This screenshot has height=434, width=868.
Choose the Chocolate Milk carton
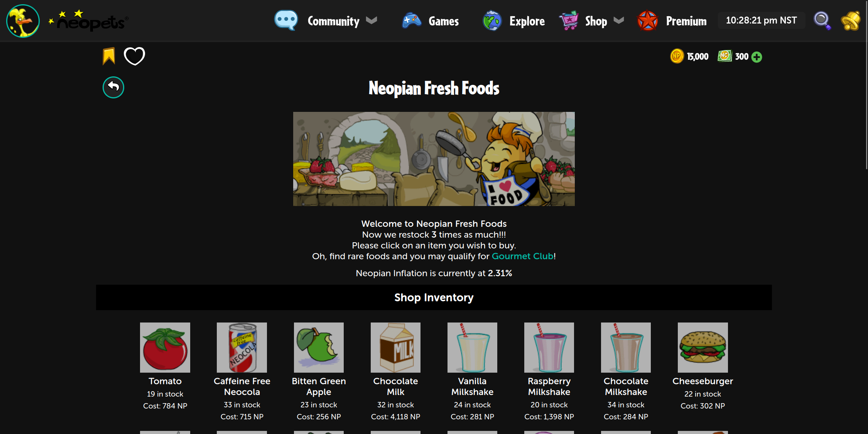[x=395, y=348]
